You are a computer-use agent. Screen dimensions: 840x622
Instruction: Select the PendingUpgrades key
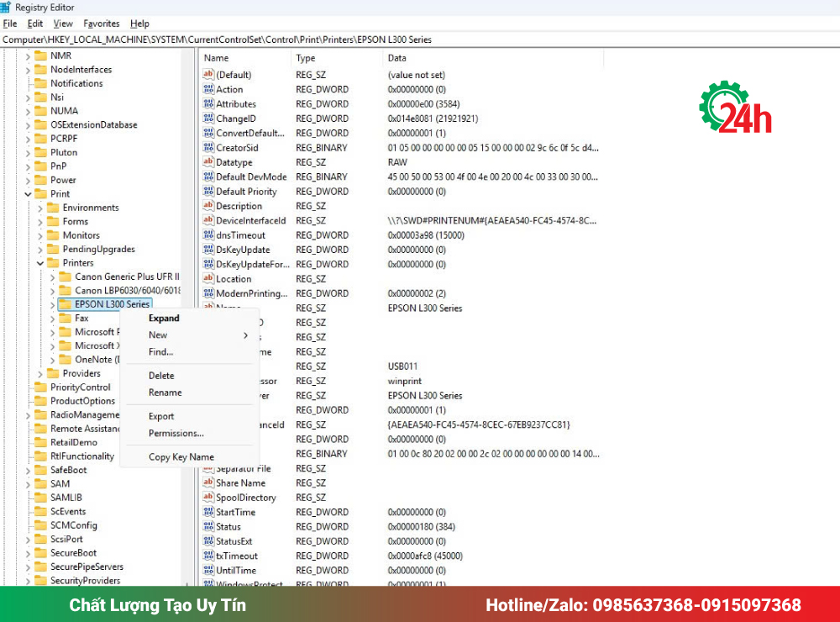98,249
